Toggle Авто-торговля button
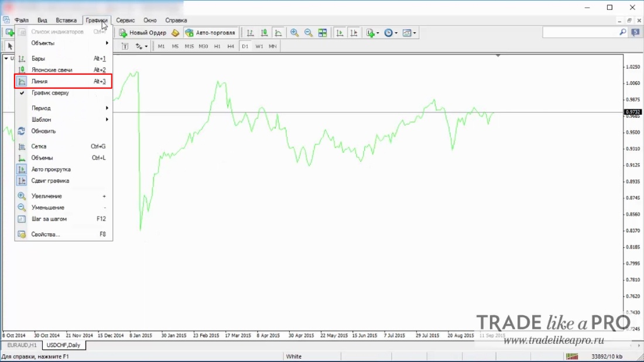The height and width of the screenshot is (362, 644). (x=211, y=33)
